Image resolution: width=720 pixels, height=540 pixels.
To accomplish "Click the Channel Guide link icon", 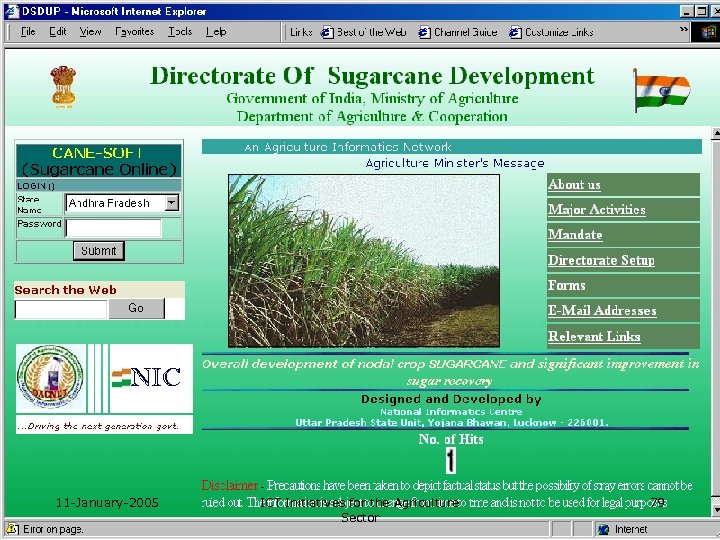I will 424,32.
